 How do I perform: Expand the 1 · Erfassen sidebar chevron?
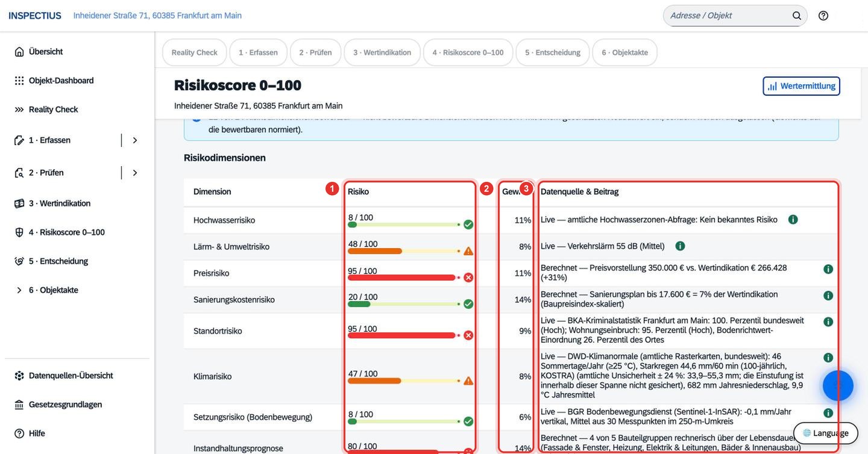click(135, 140)
